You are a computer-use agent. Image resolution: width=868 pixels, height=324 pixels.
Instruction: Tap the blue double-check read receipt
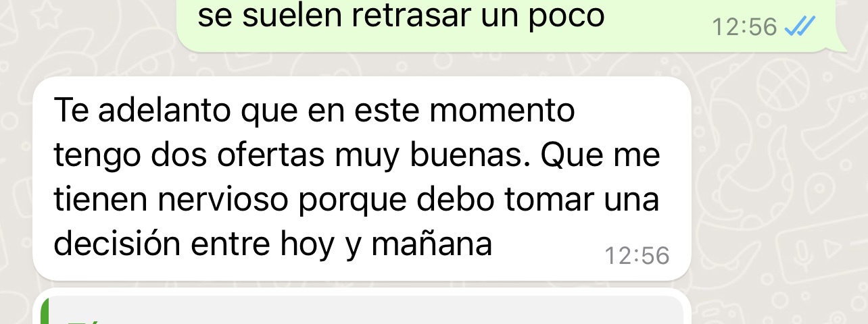tap(800, 27)
